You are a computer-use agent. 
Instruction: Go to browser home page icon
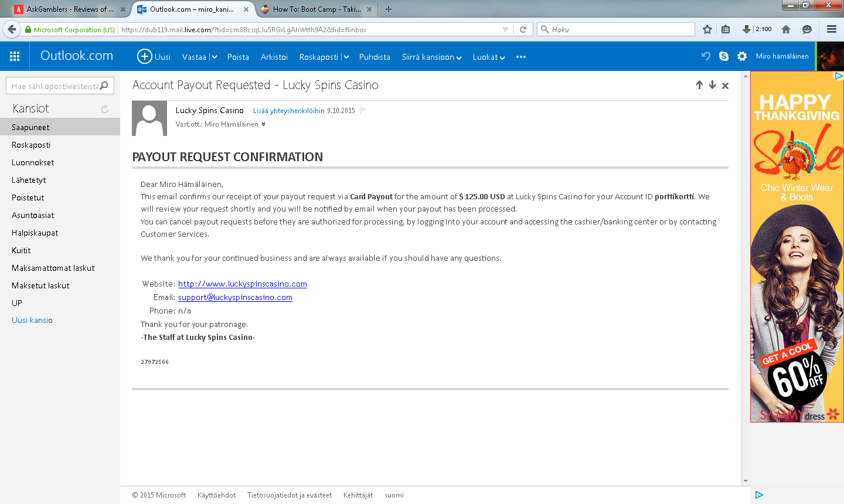[786, 29]
